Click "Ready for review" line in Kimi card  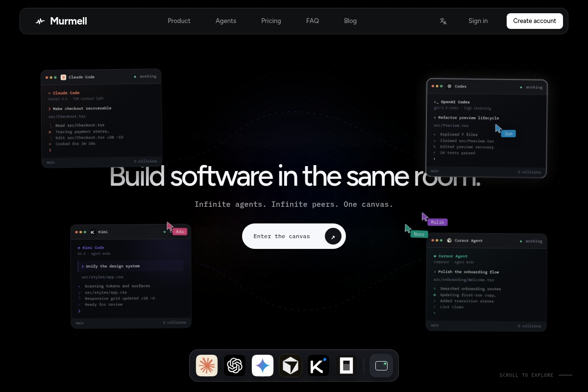click(x=100, y=304)
